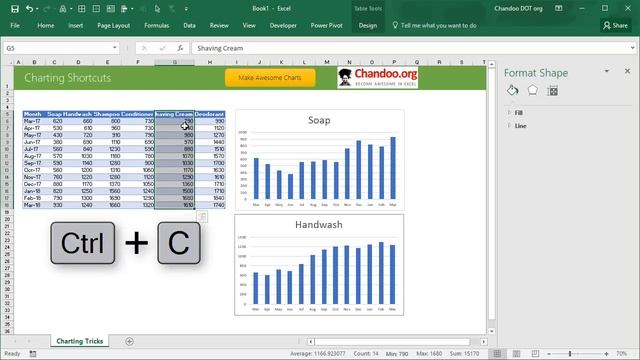Click the picture-style icon in Quick Access toolbar
The height and width of the screenshot is (360, 640).
click(111, 9)
